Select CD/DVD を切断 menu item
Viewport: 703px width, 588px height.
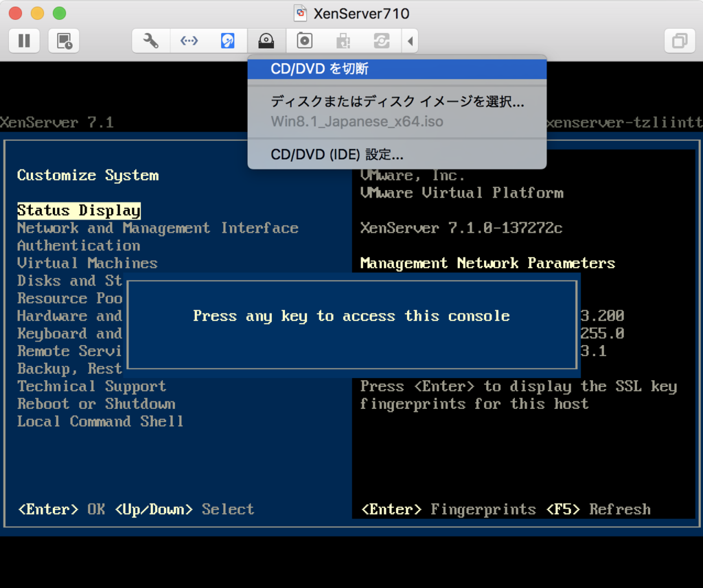tap(397, 69)
